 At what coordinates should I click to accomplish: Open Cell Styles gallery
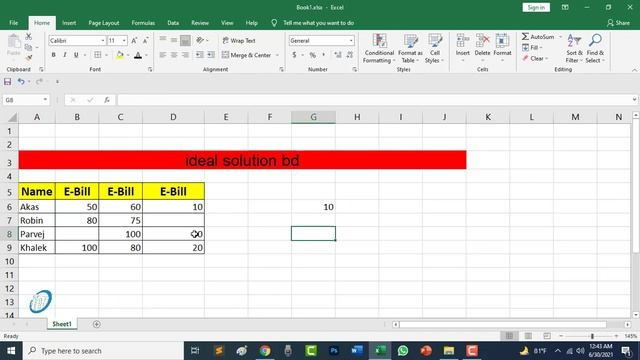435,49
